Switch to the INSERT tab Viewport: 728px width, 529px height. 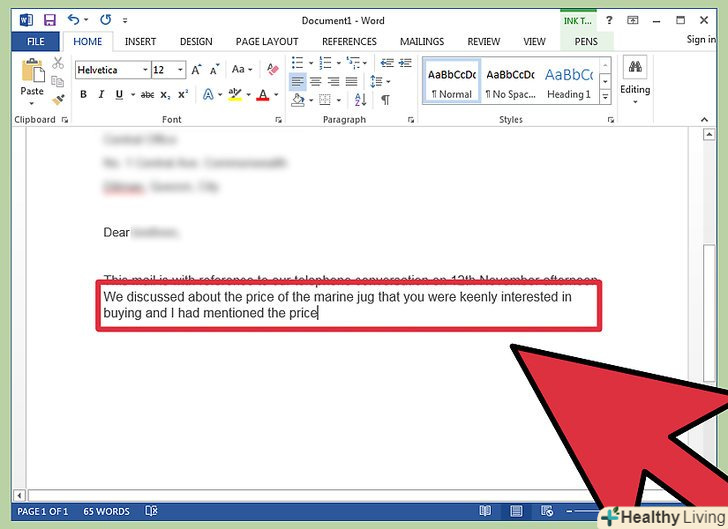140,41
